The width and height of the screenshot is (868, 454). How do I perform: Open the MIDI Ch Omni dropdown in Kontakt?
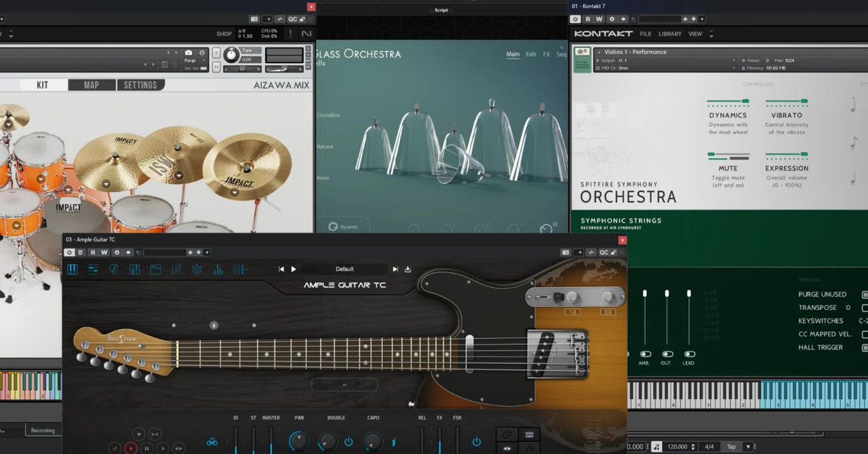pyautogui.click(x=667, y=68)
